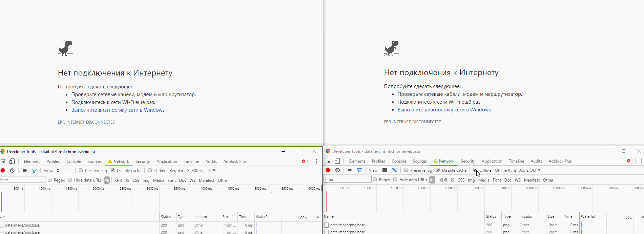The height and width of the screenshot is (234, 644).
Task: Select inspect element icon in right DevTools
Action: click(328, 161)
